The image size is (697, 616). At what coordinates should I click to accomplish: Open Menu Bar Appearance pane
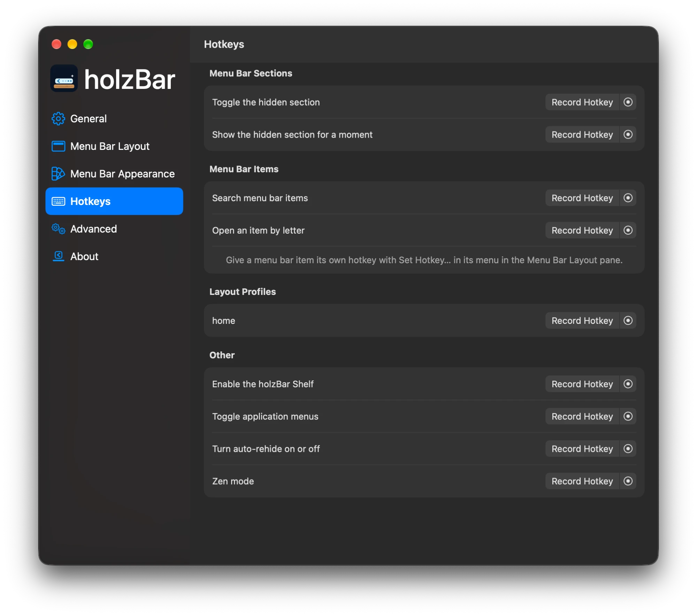point(114,174)
